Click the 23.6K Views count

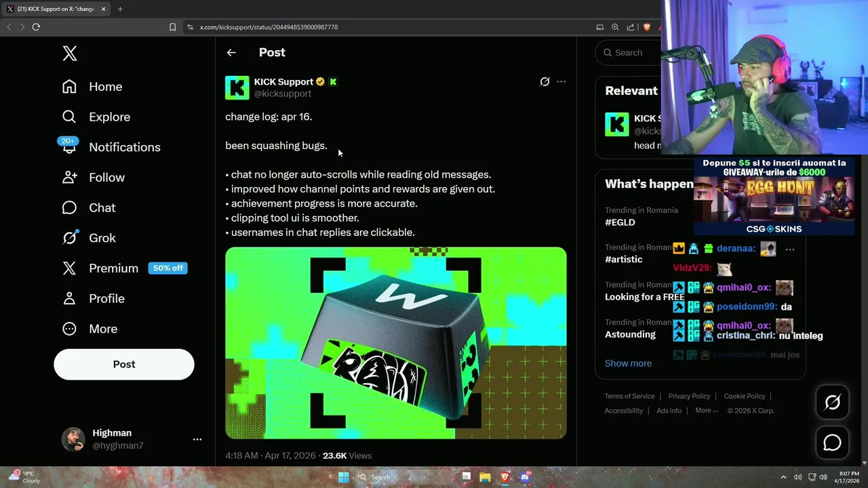(x=347, y=455)
